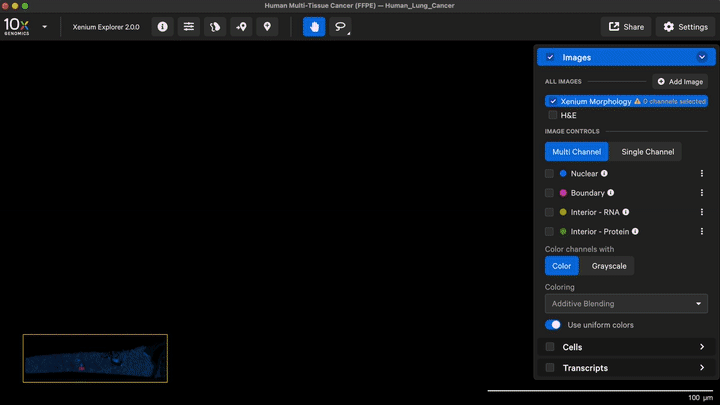The width and height of the screenshot is (720, 405).
Task: Click the info icon beside Nuclear
Action: point(604,174)
